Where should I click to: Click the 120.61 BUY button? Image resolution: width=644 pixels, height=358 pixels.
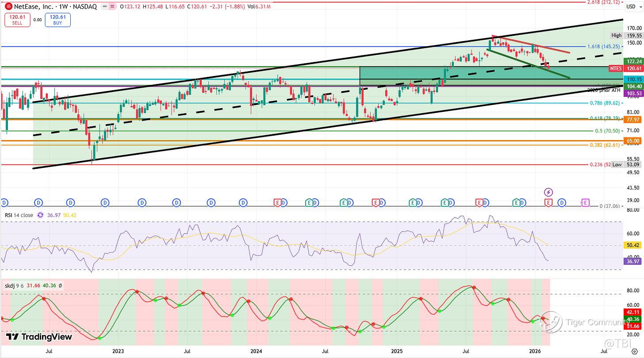[x=57, y=20]
